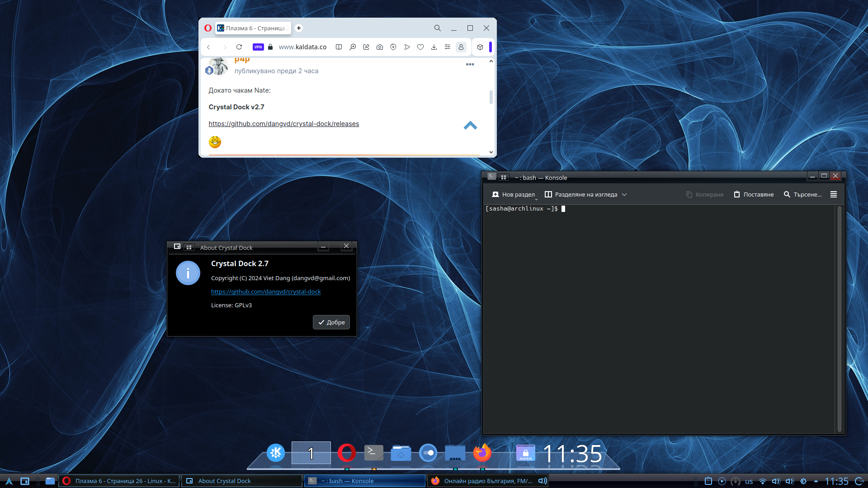Open the Arch application launcher in panel
The width and height of the screenshot is (868, 488).
click(9, 481)
